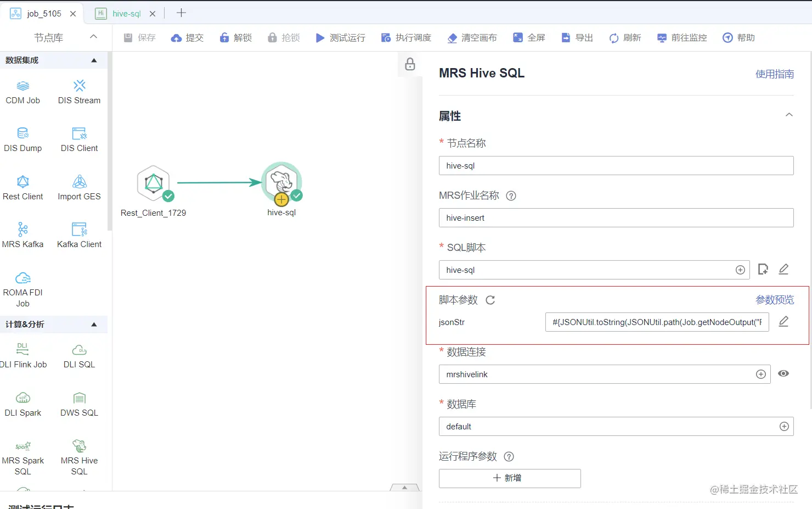The height and width of the screenshot is (509, 812).
Task: Switch to the hive-sql tab
Action: coord(127,14)
